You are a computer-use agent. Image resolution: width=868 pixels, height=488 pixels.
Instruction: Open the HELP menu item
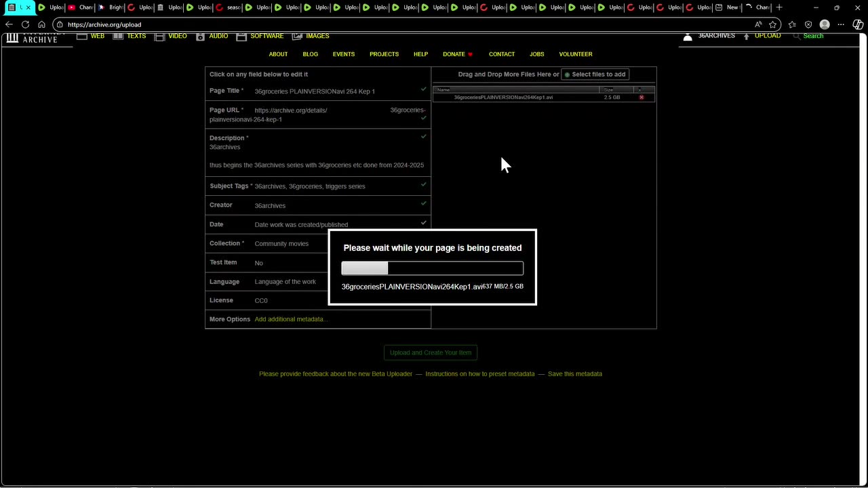click(x=420, y=54)
